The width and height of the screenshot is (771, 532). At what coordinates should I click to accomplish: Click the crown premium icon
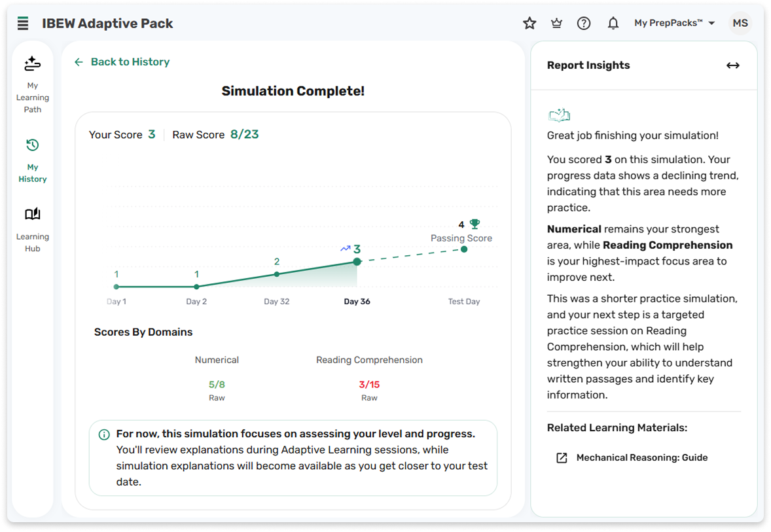[x=556, y=23]
